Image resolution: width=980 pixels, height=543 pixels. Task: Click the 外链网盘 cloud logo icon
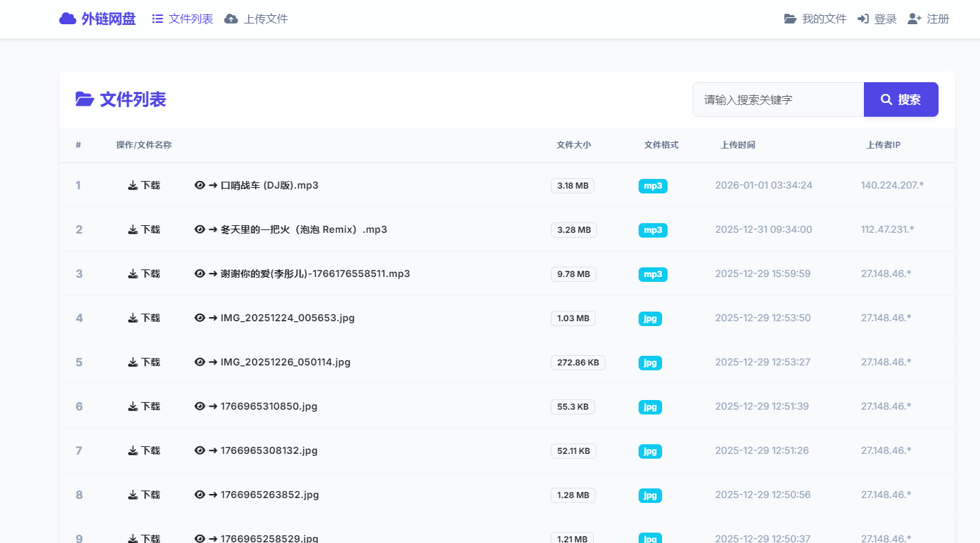[68, 19]
